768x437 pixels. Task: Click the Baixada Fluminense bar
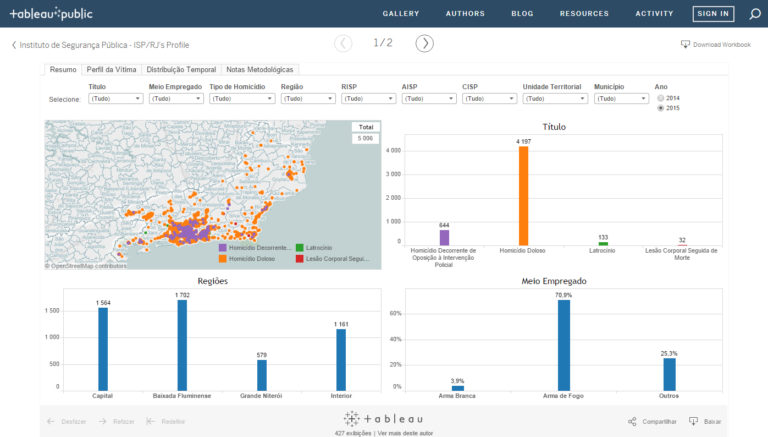tap(182, 345)
